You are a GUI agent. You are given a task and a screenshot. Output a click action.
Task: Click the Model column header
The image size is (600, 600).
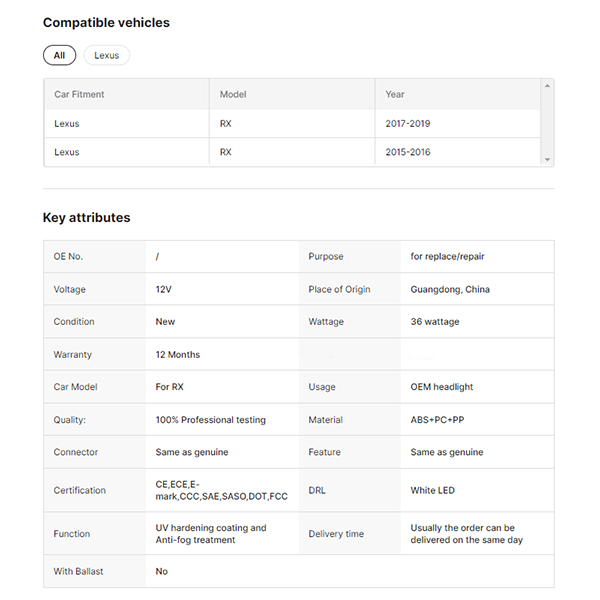(233, 94)
